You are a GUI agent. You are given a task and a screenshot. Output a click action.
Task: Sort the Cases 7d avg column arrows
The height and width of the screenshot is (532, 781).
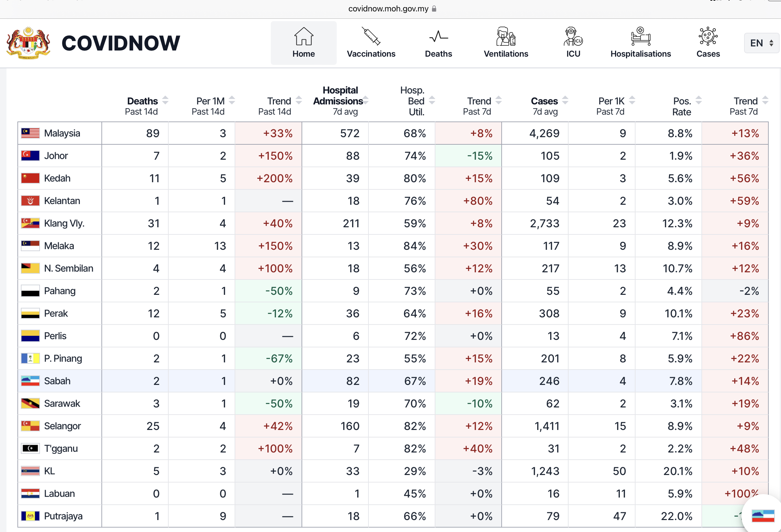pyautogui.click(x=565, y=100)
